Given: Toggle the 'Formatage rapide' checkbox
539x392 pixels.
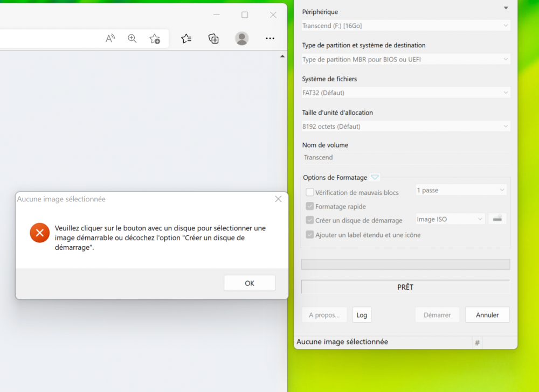Looking at the screenshot, I should pyautogui.click(x=310, y=206).
